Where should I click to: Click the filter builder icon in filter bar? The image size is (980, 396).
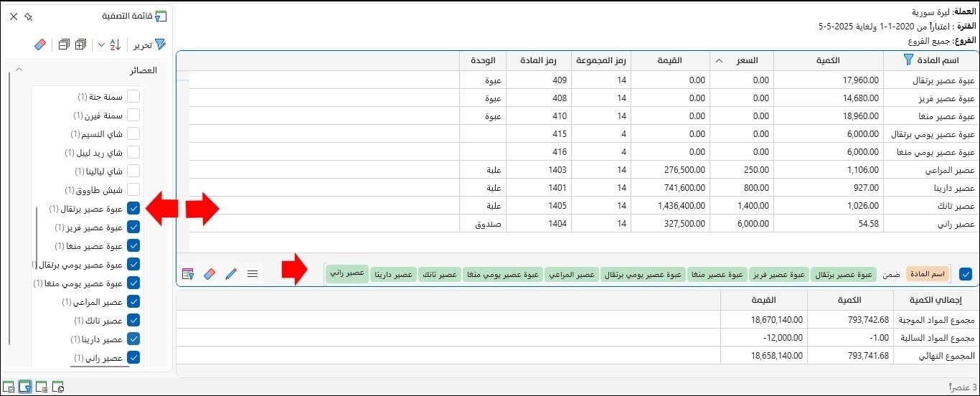[x=188, y=274]
